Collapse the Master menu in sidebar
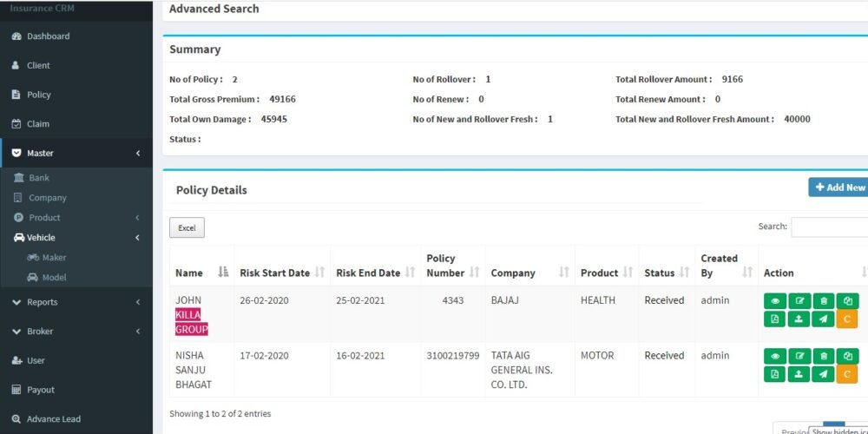 pyautogui.click(x=76, y=153)
